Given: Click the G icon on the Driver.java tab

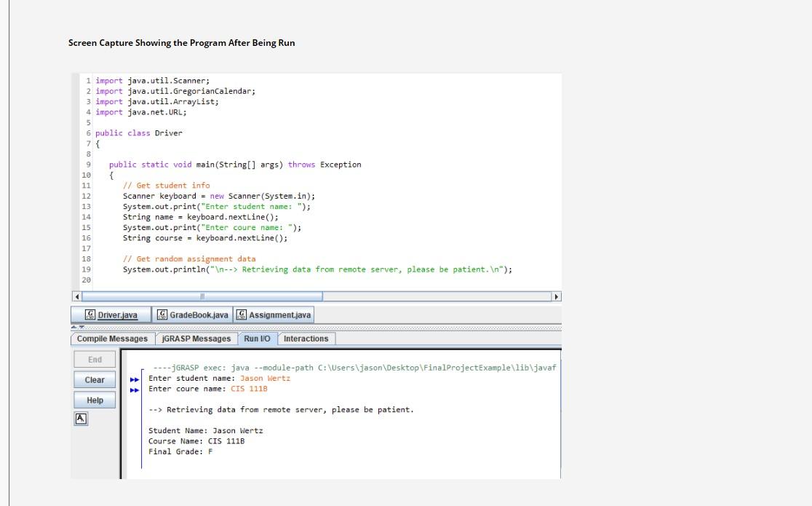Looking at the screenshot, I should [90, 315].
